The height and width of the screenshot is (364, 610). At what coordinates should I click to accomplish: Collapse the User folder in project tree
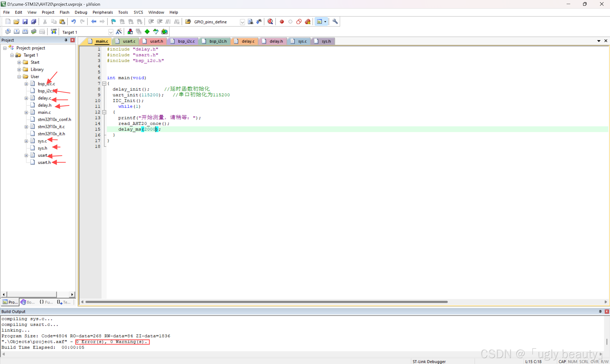point(19,77)
